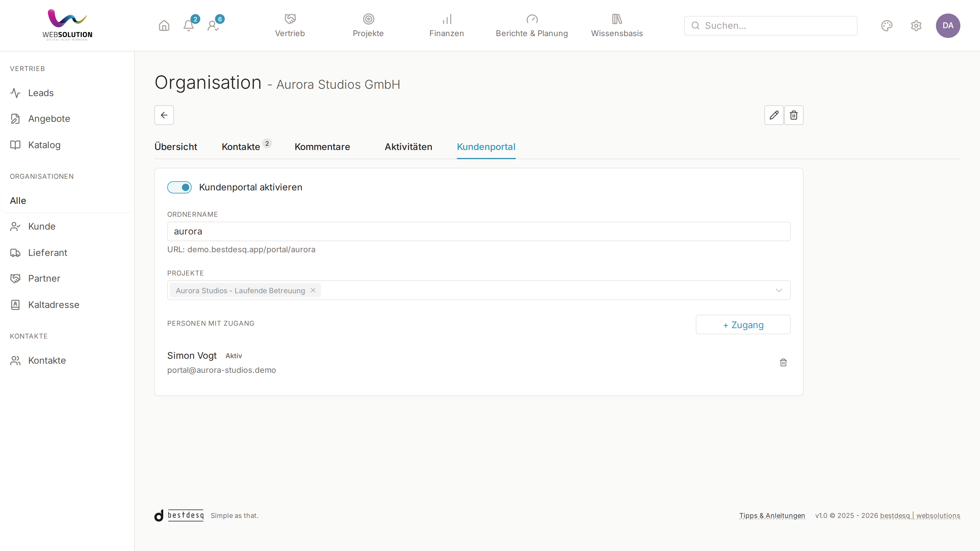Open the DA user avatar menu
Viewport: 980px width, 551px height.
tap(948, 25)
